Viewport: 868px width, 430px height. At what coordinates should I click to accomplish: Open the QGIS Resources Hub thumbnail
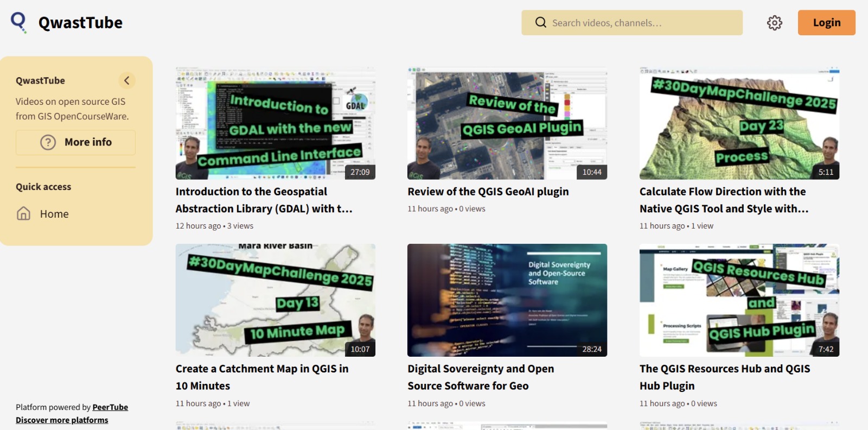pos(739,300)
